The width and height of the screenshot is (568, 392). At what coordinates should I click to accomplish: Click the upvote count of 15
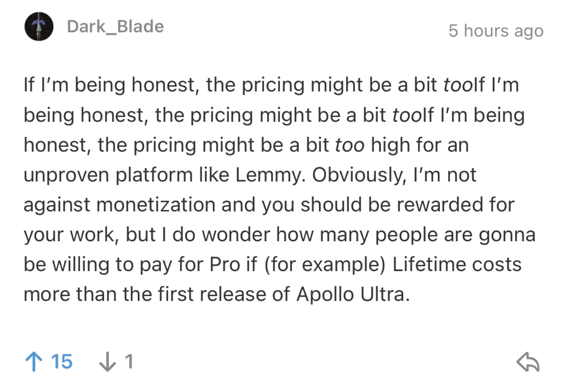click(x=62, y=361)
